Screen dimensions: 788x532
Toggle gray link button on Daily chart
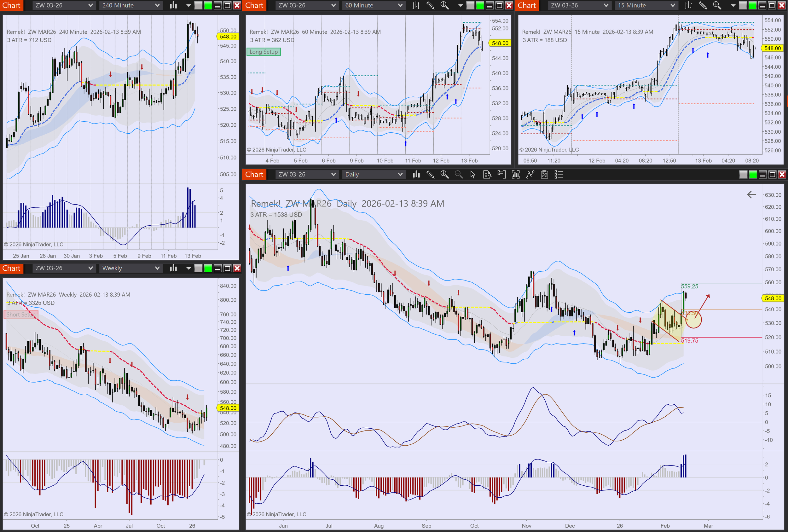coord(743,175)
